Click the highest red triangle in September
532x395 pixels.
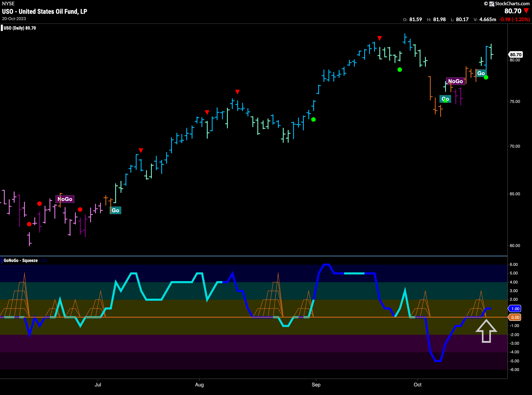pyautogui.click(x=379, y=38)
